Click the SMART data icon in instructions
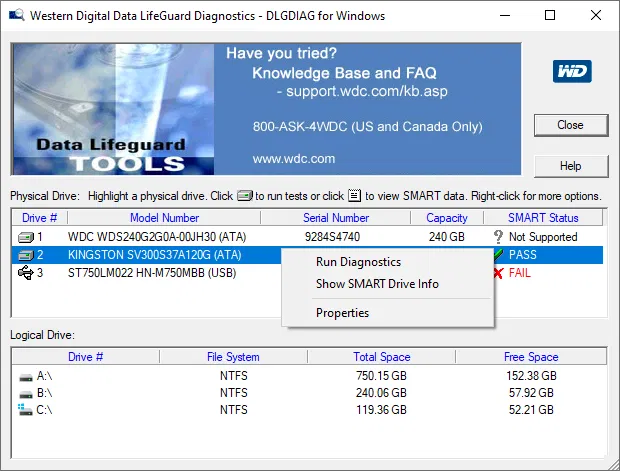Screen dimensions: 620x471 355,195
